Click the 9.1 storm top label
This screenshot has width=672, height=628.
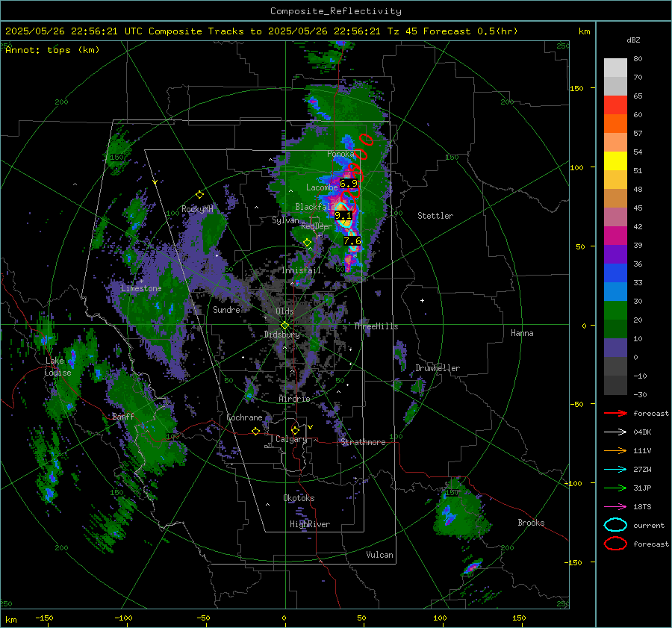(343, 216)
